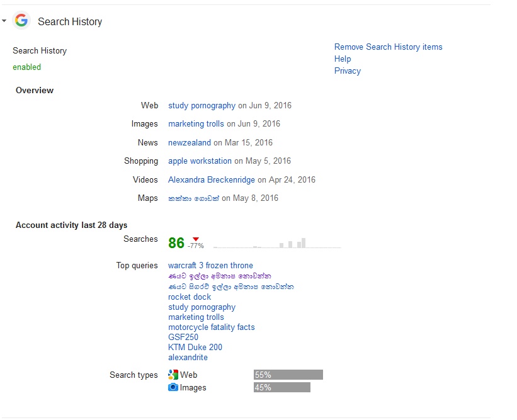Click the Google G logo icon
This screenshot has width=517, height=420.
tap(21, 20)
